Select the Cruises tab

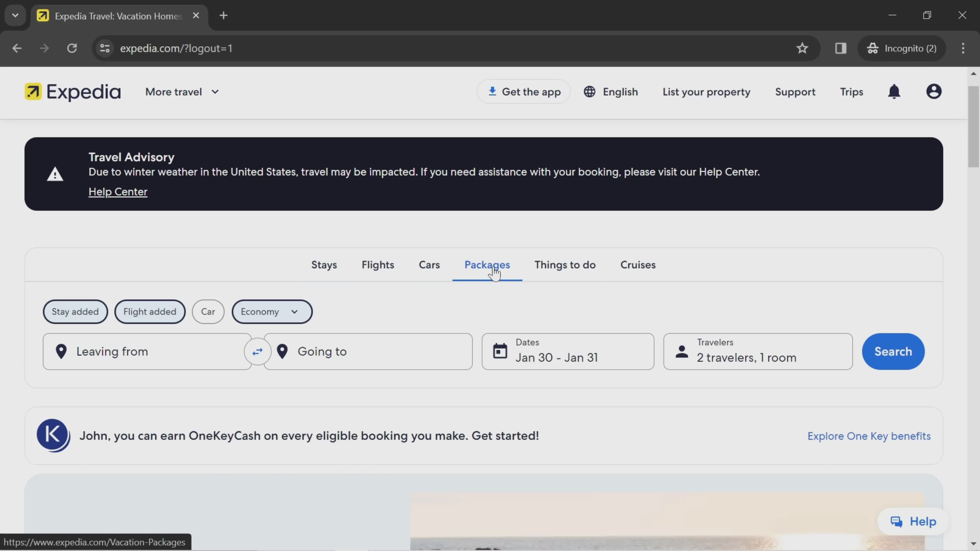click(x=638, y=264)
